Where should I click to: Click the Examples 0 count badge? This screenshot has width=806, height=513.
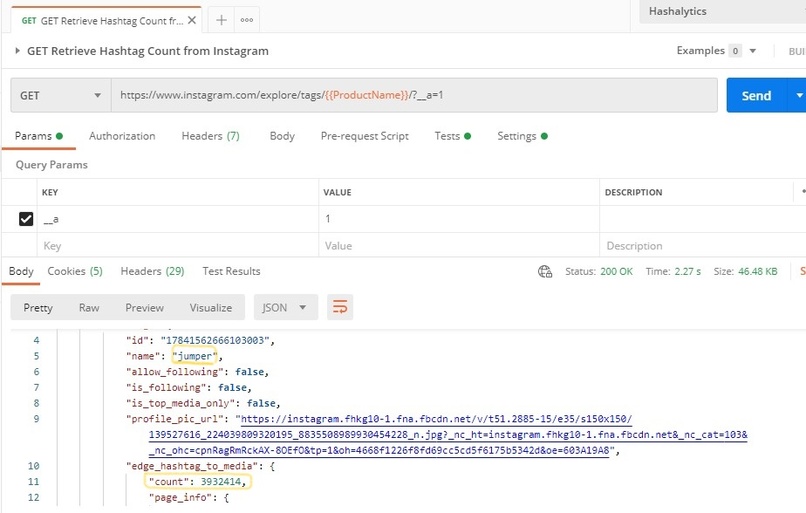point(736,51)
